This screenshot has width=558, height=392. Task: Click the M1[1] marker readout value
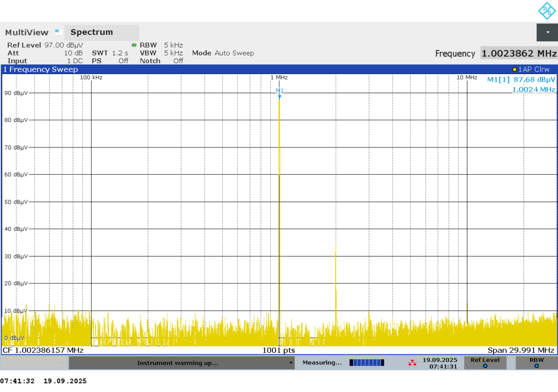pyautogui.click(x=521, y=79)
